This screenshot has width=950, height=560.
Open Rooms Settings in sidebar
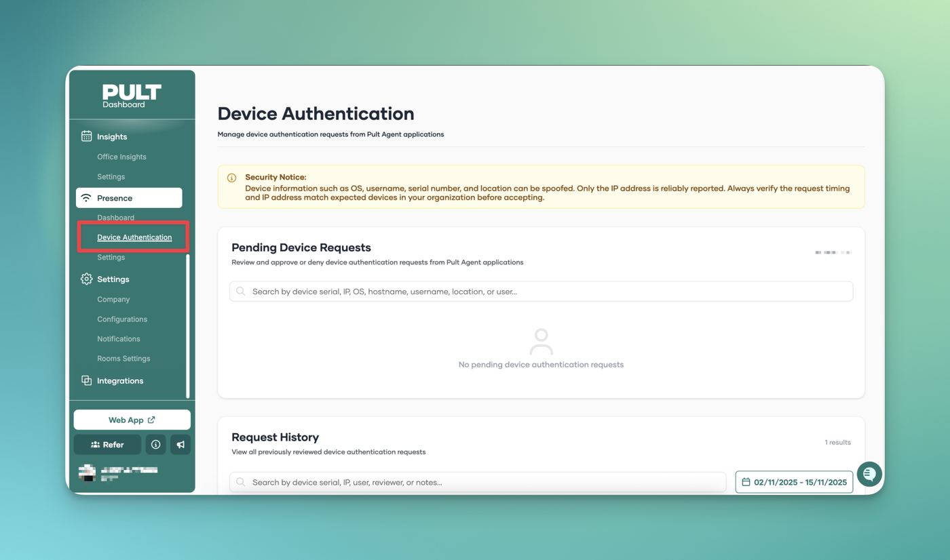point(123,359)
